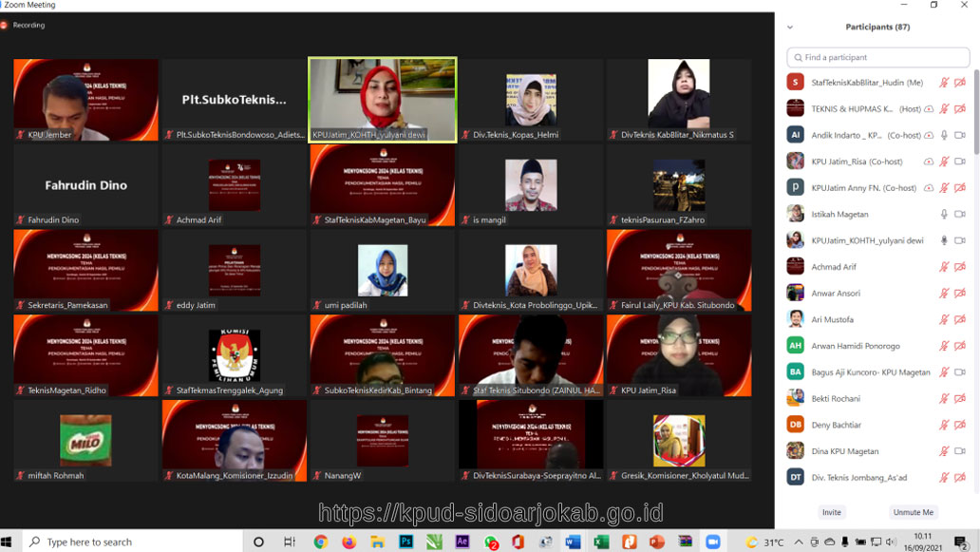
Task: Click video icon for Bagus Aji Kuncoro
Action: coord(960,372)
